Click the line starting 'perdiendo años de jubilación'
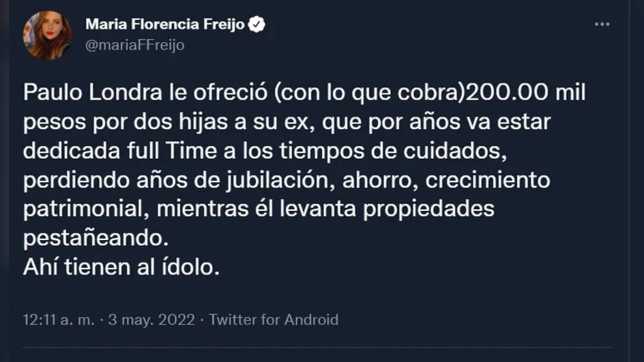This screenshot has height=362, width=644. [287, 181]
